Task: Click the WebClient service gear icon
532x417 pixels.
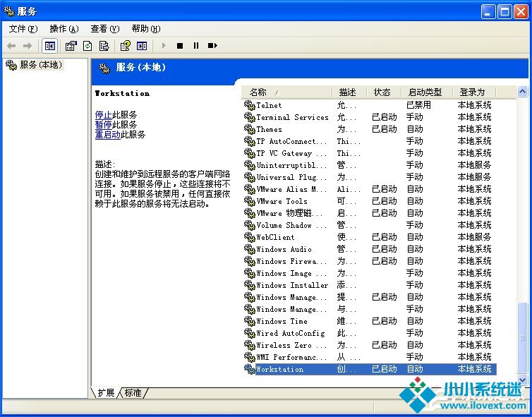Action: [249, 237]
